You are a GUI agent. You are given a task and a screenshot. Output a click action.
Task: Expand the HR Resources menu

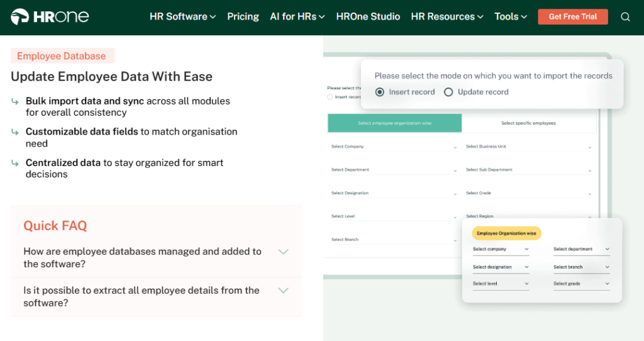tap(447, 16)
